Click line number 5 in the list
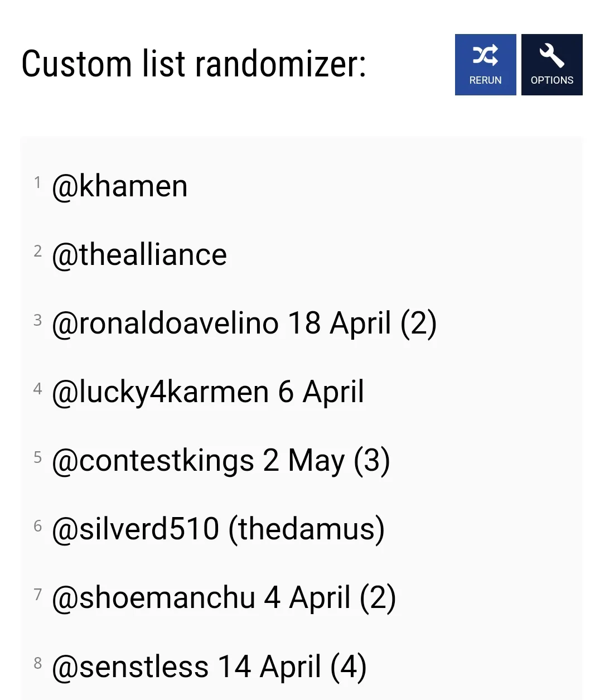The width and height of the screenshot is (590, 700). 37,457
